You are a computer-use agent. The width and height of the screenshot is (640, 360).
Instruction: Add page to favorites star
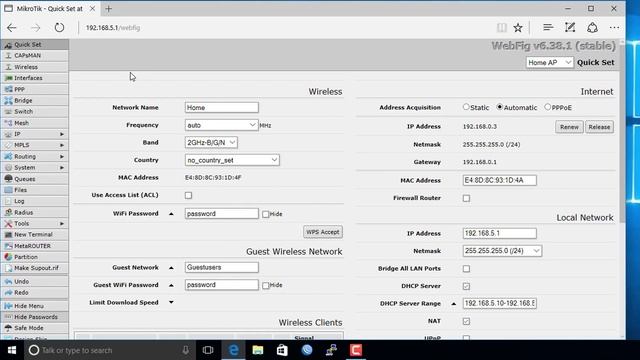click(x=518, y=27)
